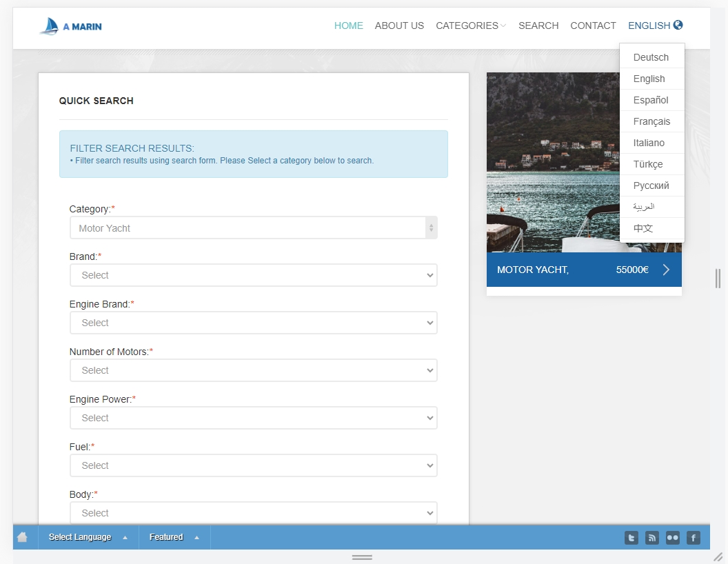The width and height of the screenshot is (728, 564).
Task: Switch language to Français
Action: (x=652, y=121)
